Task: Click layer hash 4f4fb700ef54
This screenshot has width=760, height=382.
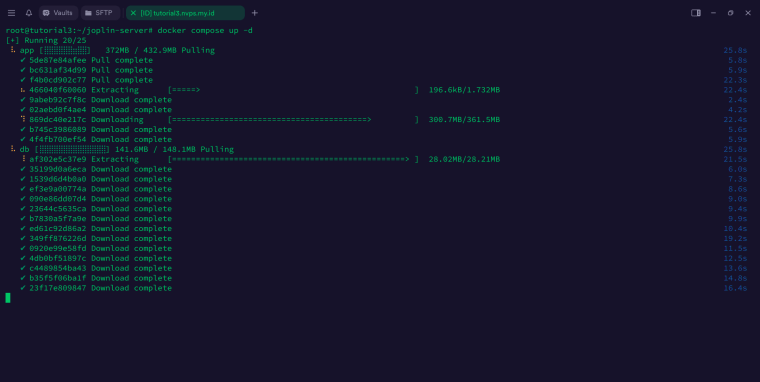Action: (58, 140)
